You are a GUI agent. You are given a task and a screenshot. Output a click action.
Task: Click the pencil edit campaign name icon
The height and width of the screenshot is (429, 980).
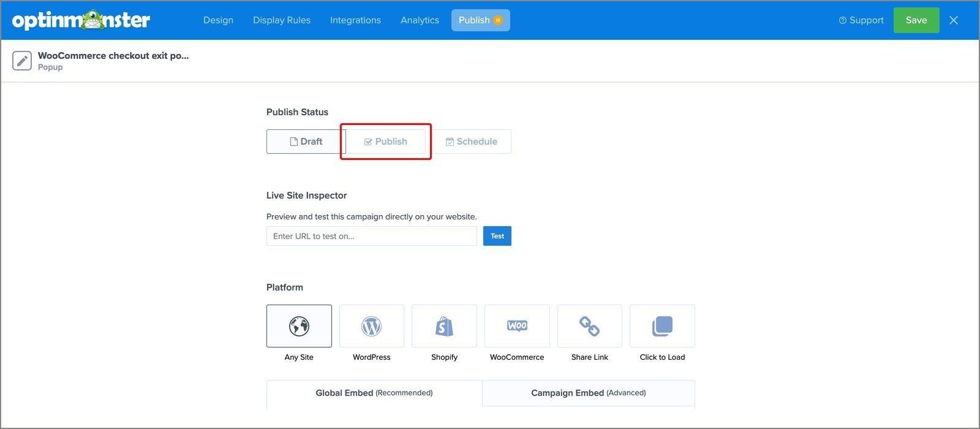22,61
